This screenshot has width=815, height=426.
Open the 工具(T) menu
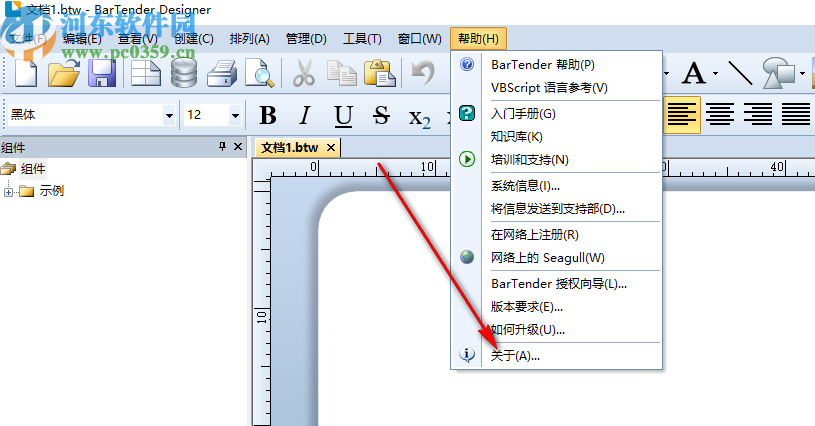coord(362,39)
